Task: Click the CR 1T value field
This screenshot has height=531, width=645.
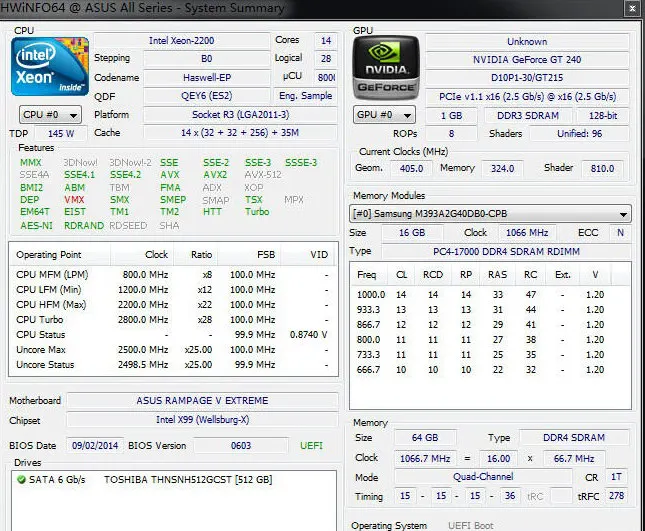Action: [x=616, y=477]
